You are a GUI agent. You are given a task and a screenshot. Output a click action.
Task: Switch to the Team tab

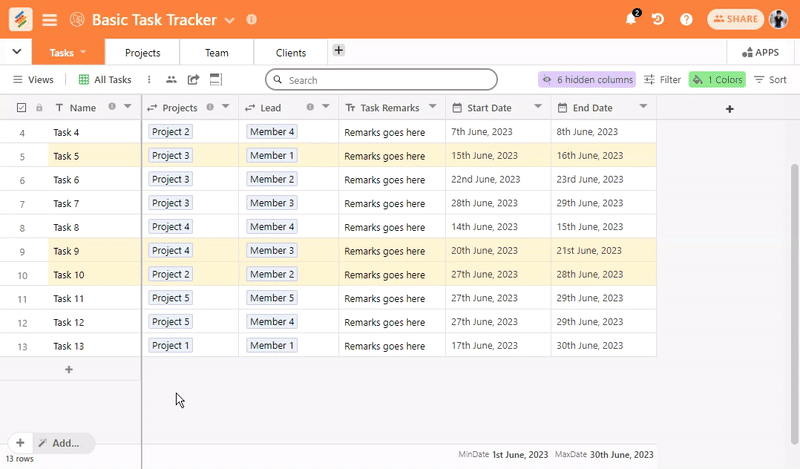(216, 53)
